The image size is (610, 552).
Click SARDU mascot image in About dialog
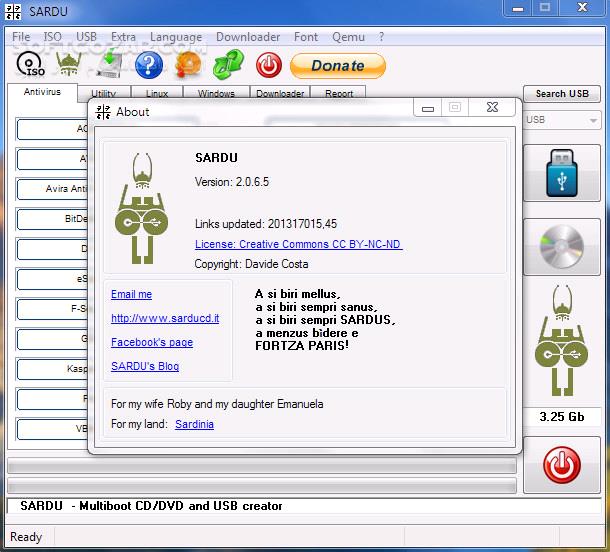142,208
